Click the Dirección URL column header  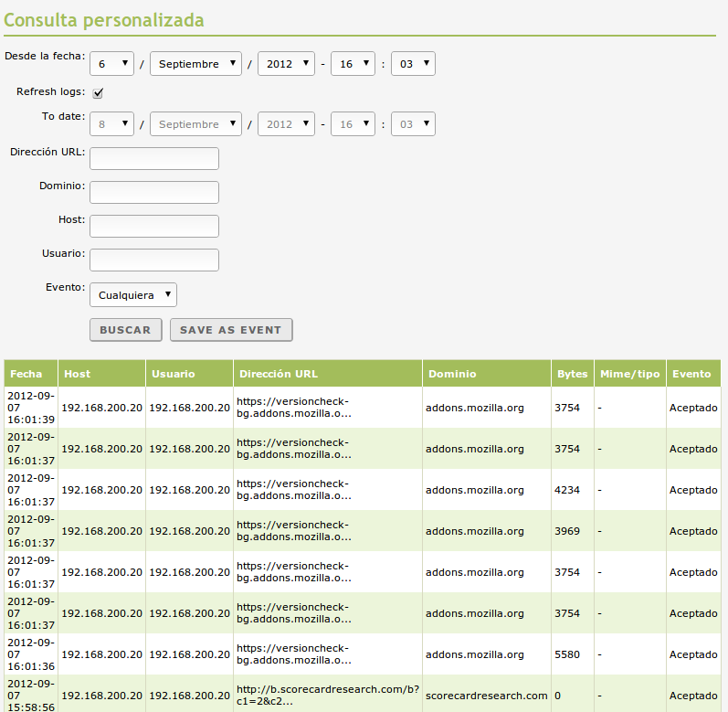(x=328, y=374)
